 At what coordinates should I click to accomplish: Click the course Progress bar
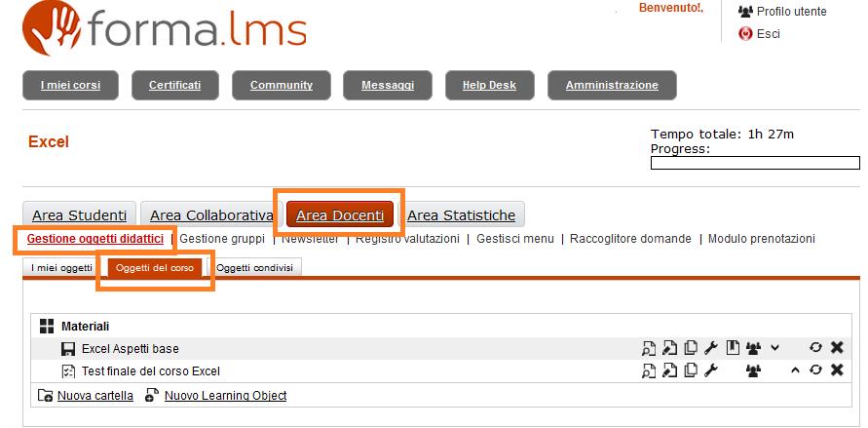coord(755,163)
